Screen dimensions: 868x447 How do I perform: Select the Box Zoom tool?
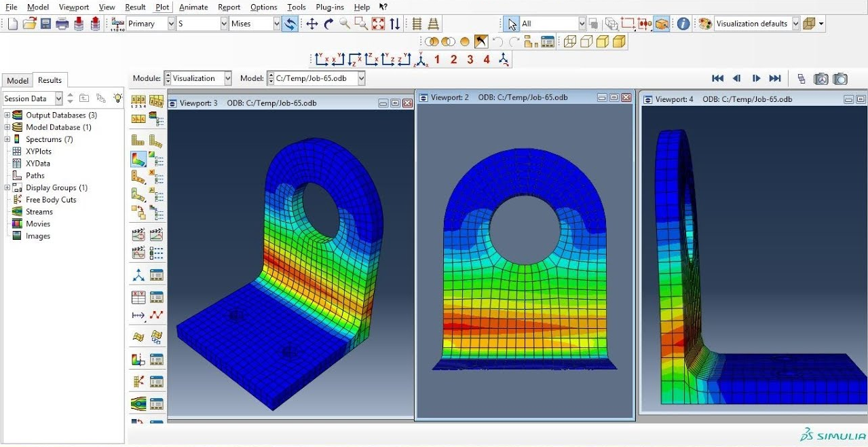click(x=361, y=24)
